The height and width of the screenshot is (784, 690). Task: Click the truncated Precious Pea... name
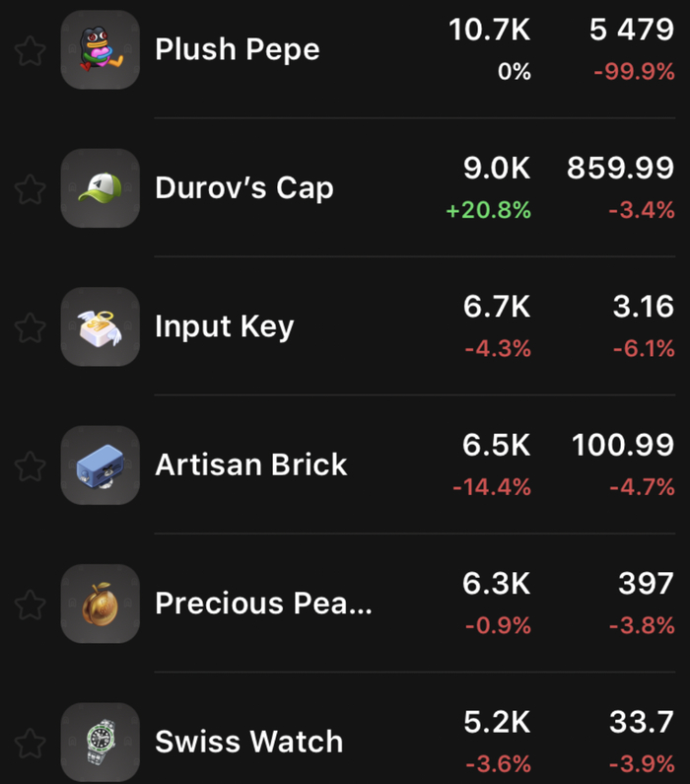[264, 604]
